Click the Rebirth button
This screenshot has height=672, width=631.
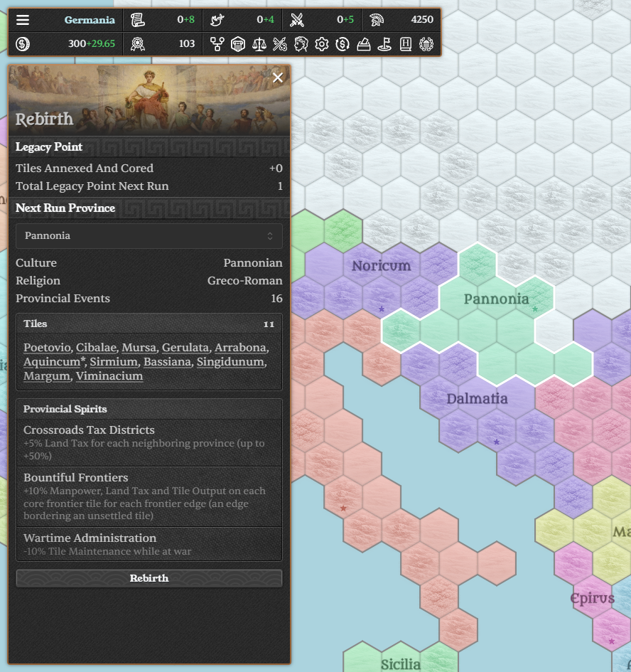(x=149, y=578)
